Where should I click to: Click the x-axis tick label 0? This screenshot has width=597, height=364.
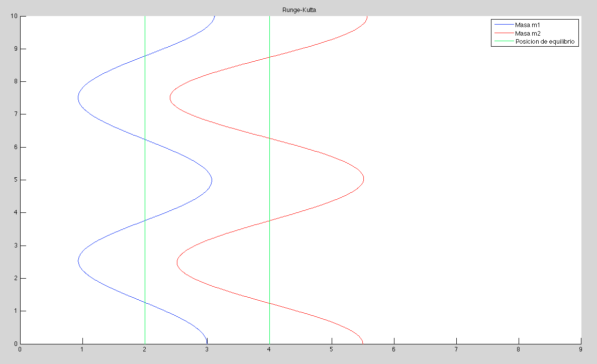coord(20,349)
